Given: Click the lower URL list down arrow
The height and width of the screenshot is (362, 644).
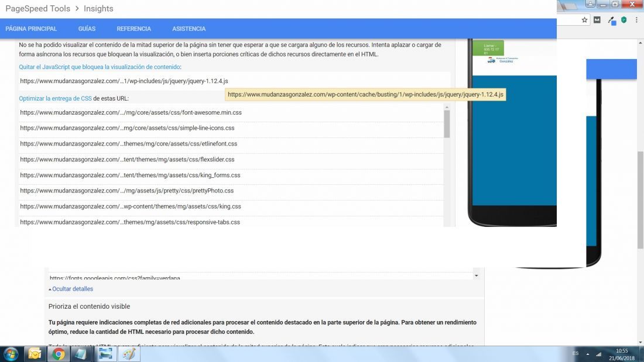Looking at the screenshot, I should 477,276.
